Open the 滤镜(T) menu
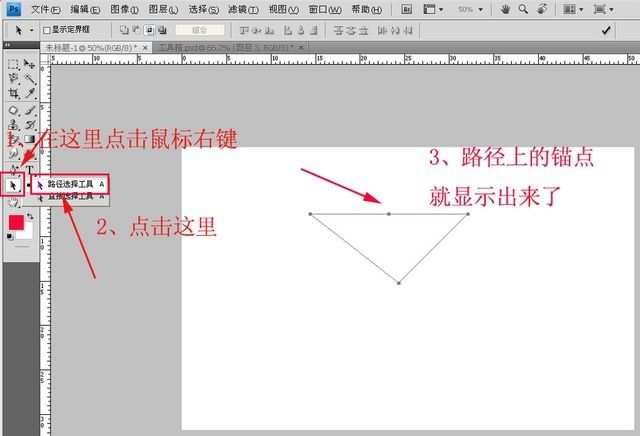 coord(243,9)
